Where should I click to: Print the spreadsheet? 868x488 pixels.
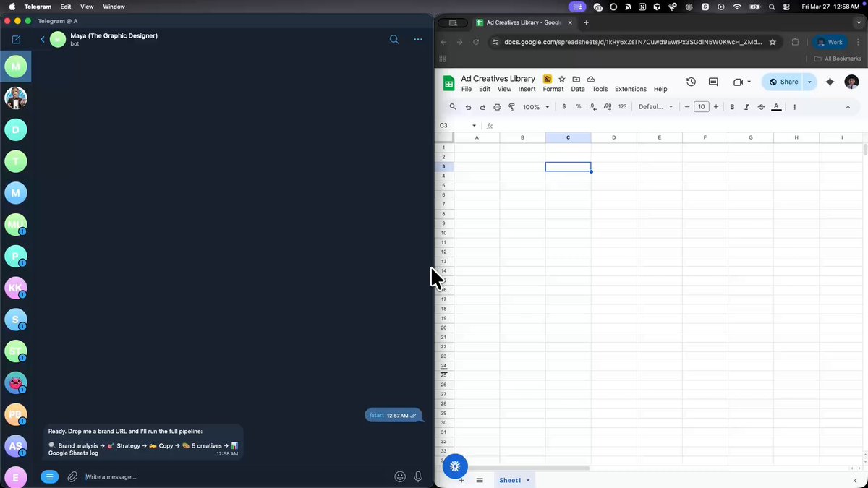[497, 107]
